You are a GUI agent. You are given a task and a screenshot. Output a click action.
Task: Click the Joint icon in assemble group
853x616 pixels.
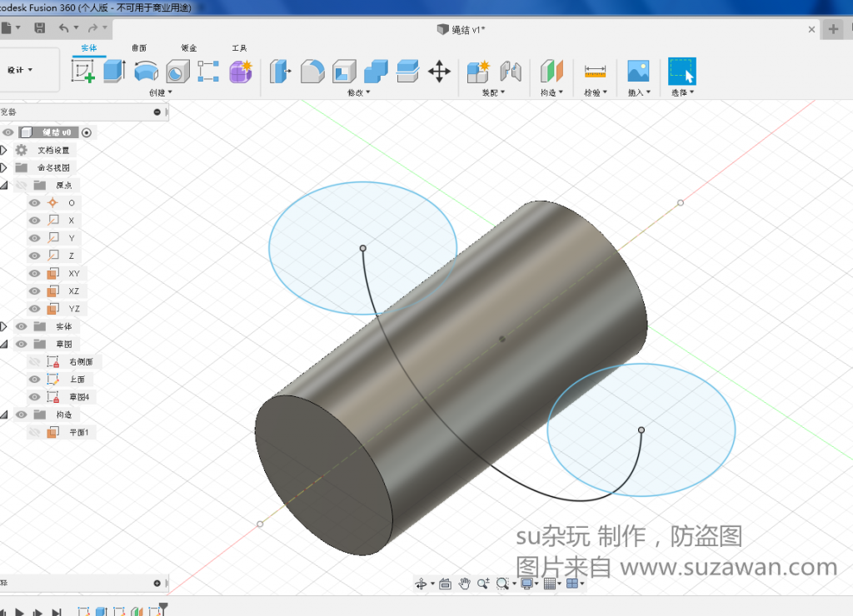click(x=511, y=72)
